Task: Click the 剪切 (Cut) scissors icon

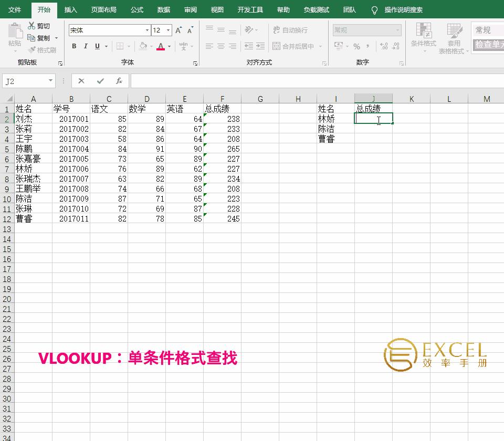Action: pyautogui.click(x=31, y=26)
